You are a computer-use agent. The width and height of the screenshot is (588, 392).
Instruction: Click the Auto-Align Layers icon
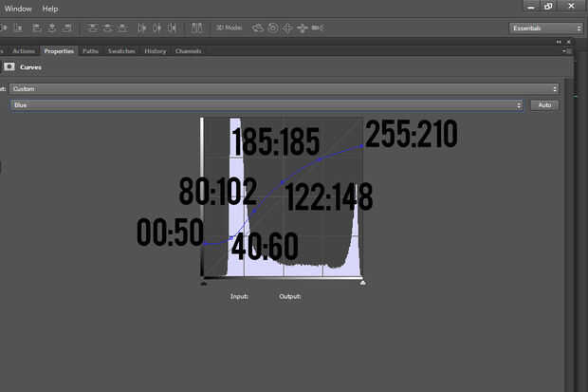tap(197, 28)
